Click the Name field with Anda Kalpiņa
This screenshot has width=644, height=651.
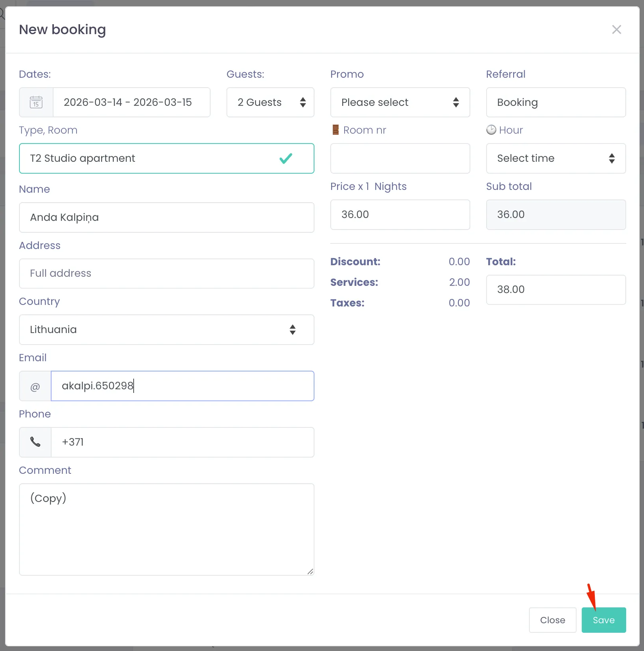tap(167, 217)
